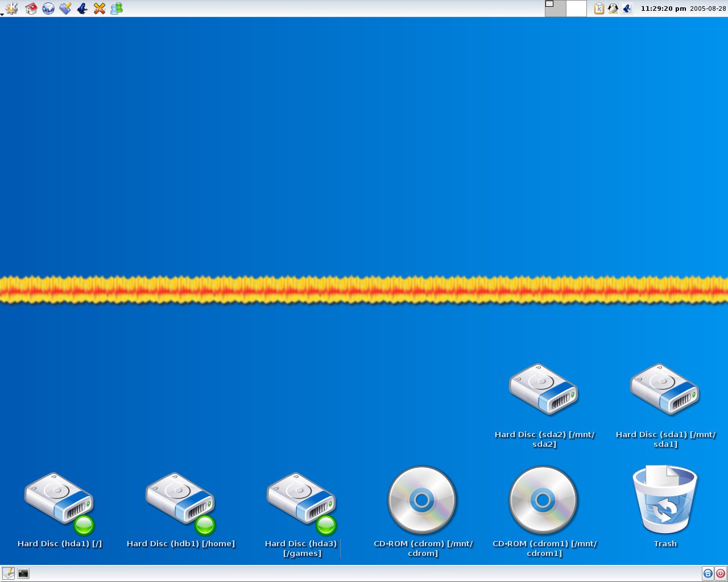
Task: Open Hard Disc (sda1) [/mnt/sda1] icon
Action: 665,389
